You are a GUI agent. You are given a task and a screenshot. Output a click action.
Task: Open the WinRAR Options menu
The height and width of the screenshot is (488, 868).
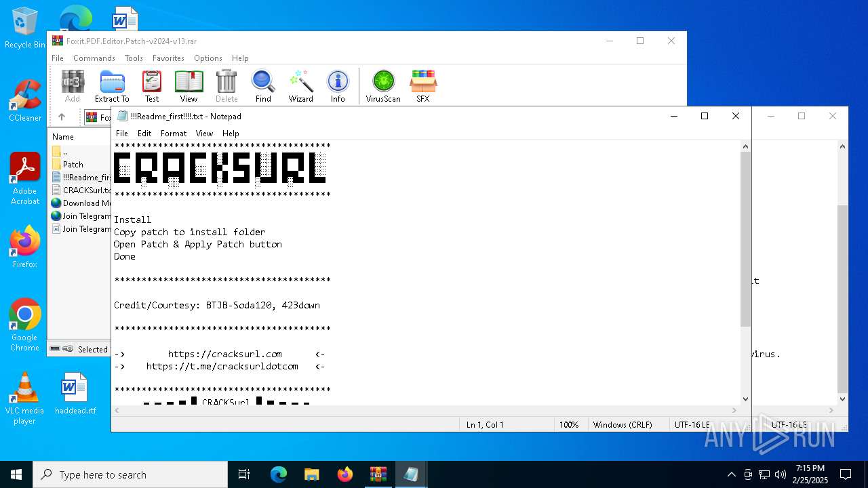pos(208,58)
